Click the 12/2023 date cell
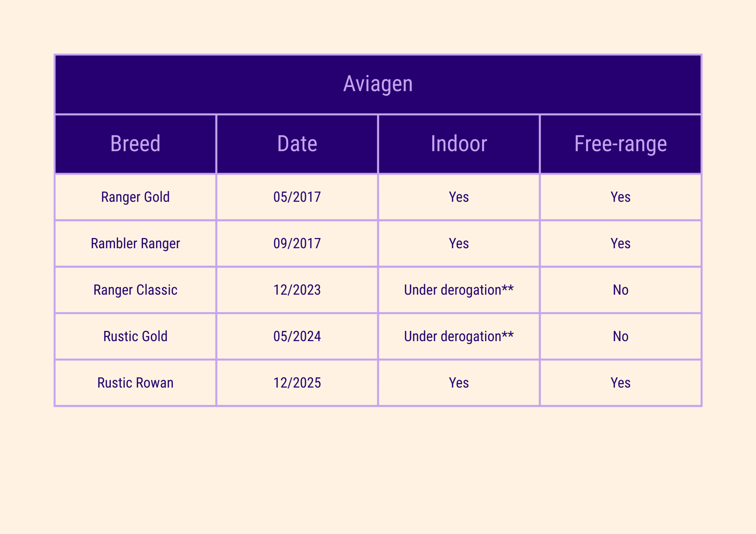The image size is (756, 534). (297, 290)
